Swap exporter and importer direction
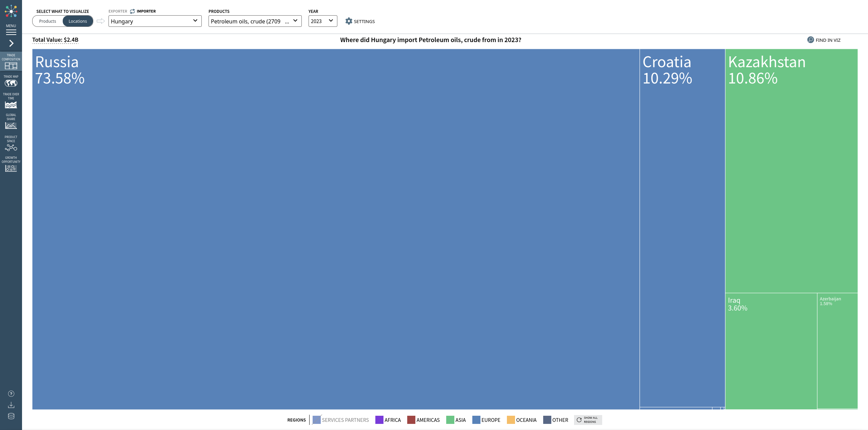 coord(132,11)
